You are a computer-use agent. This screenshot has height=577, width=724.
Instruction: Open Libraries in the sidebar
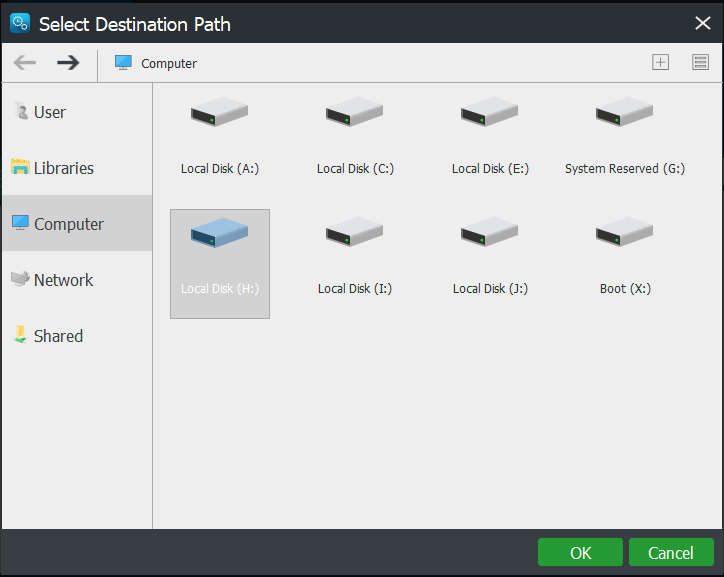77,168
